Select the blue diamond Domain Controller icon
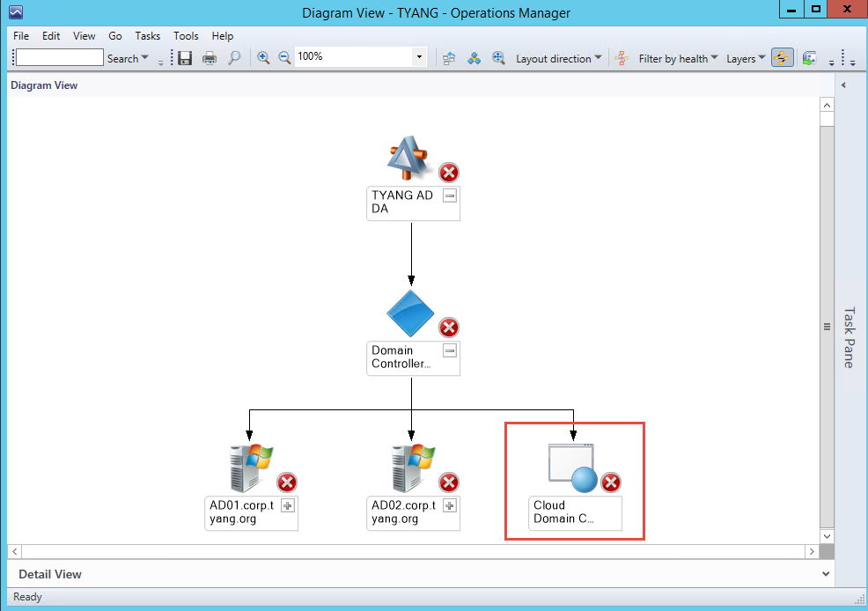The image size is (868, 611). (x=410, y=313)
